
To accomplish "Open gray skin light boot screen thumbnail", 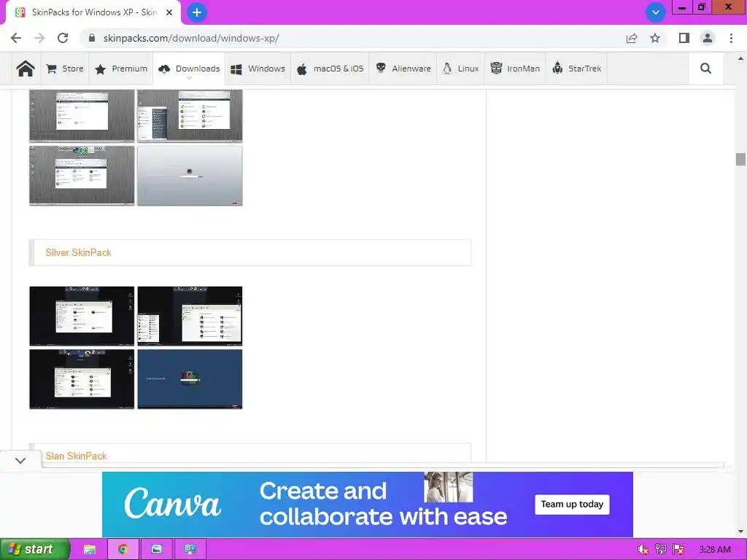I will click(x=190, y=175).
